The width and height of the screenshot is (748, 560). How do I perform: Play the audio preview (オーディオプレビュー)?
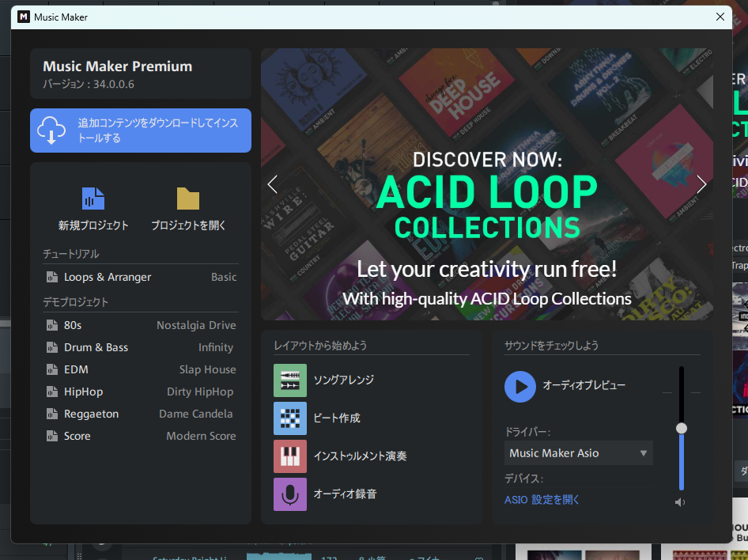[x=520, y=386]
